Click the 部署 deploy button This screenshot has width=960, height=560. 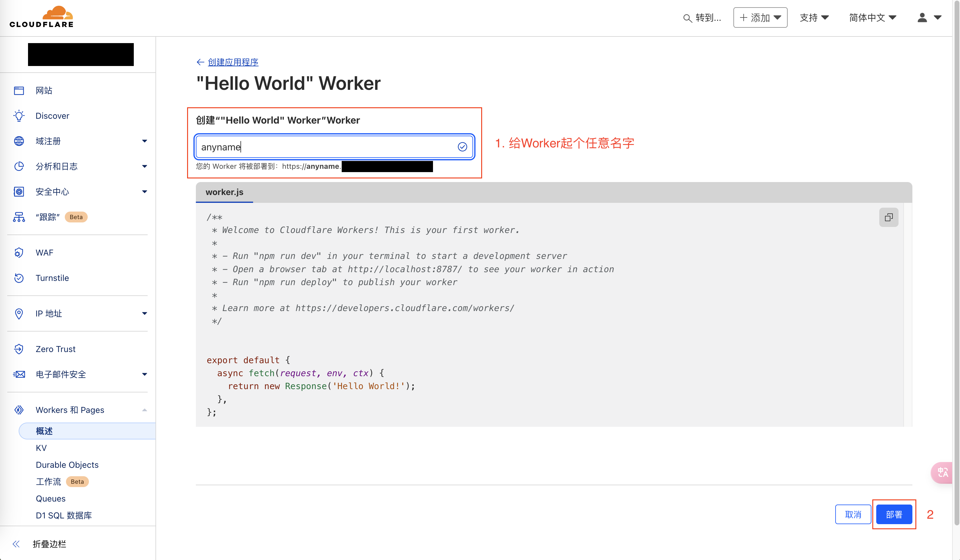coord(894,515)
